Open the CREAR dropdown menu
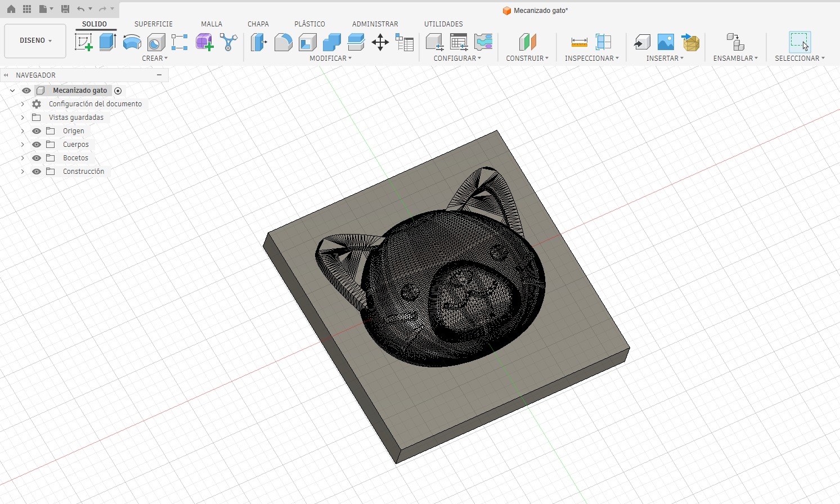 (155, 58)
